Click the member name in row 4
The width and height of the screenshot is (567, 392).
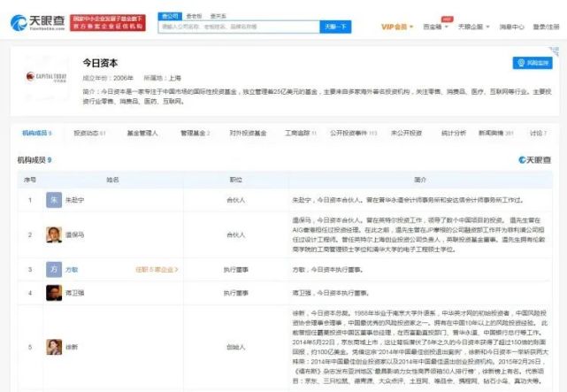pyautogui.click(x=74, y=293)
